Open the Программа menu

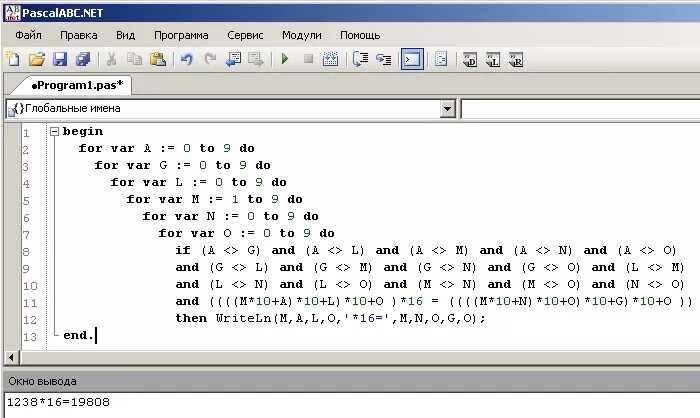pos(181,35)
